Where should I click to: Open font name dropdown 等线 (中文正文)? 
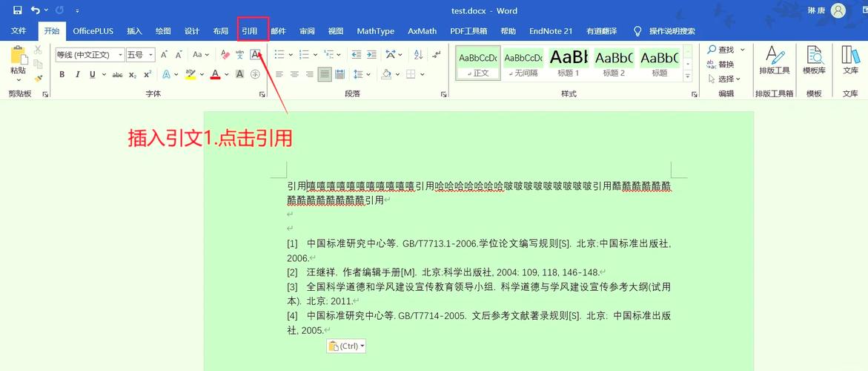click(x=121, y=55)
